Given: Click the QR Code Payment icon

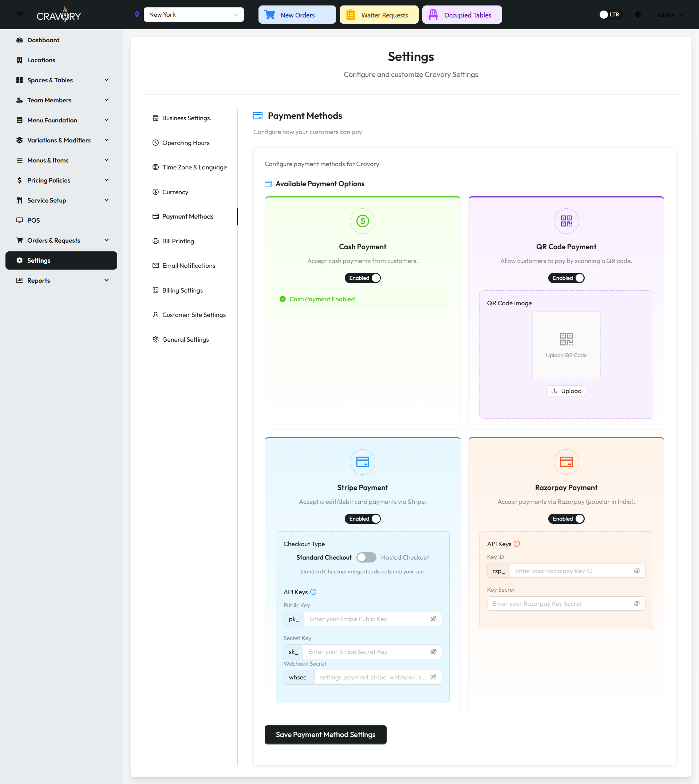Looking at the screenshot, I should 566,221.
